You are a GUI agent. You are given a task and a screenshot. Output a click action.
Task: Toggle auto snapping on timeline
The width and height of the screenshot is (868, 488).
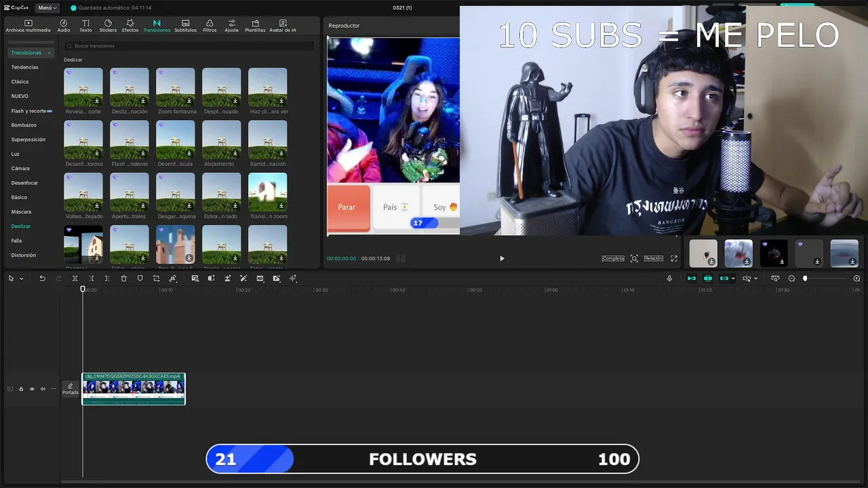pos(708,279)
